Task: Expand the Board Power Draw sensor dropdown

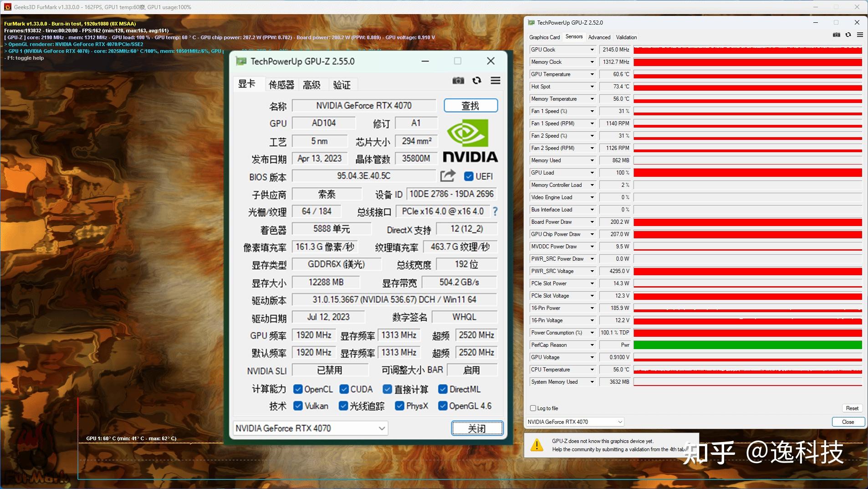Action: [592, 222]
